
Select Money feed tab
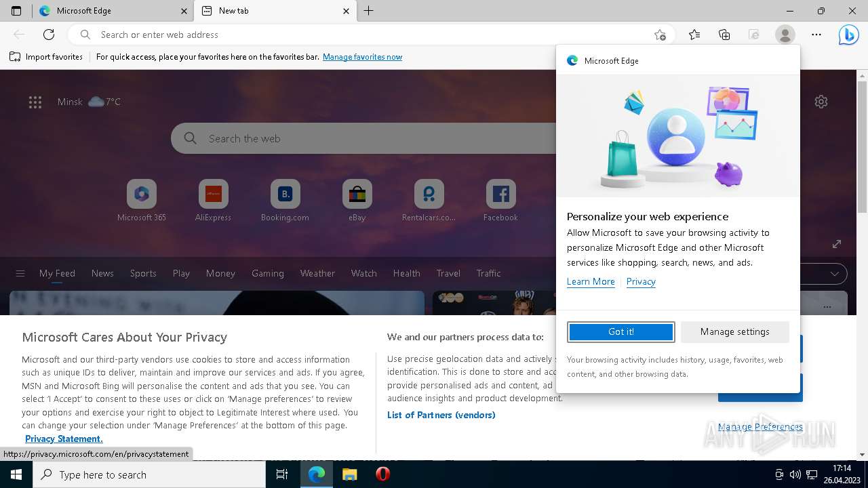click(x=220, y=273)
